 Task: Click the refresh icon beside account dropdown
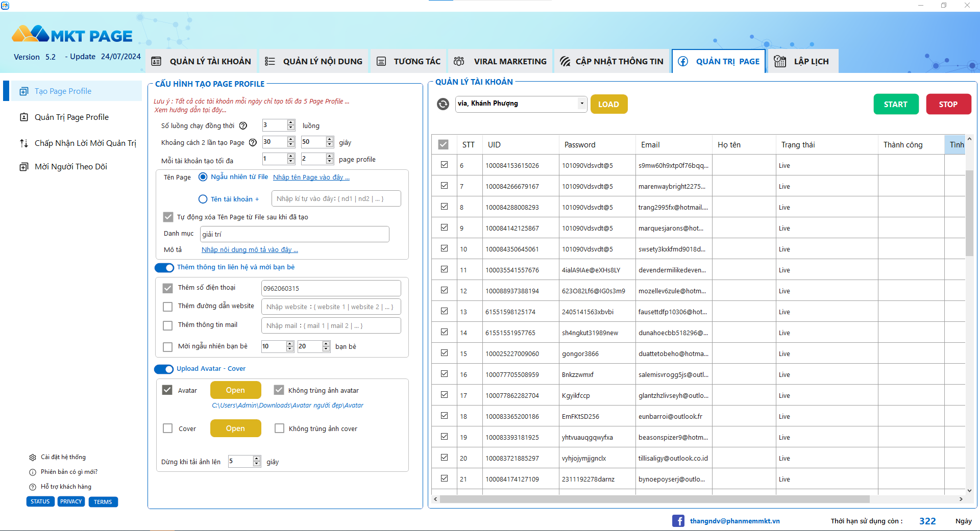coord(443,104)
